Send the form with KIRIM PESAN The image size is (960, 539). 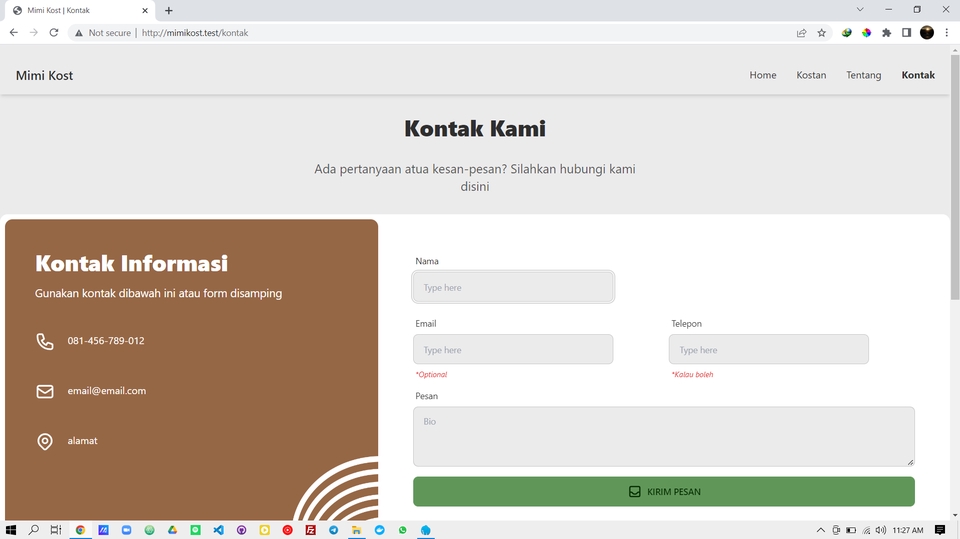coord(664,492)
